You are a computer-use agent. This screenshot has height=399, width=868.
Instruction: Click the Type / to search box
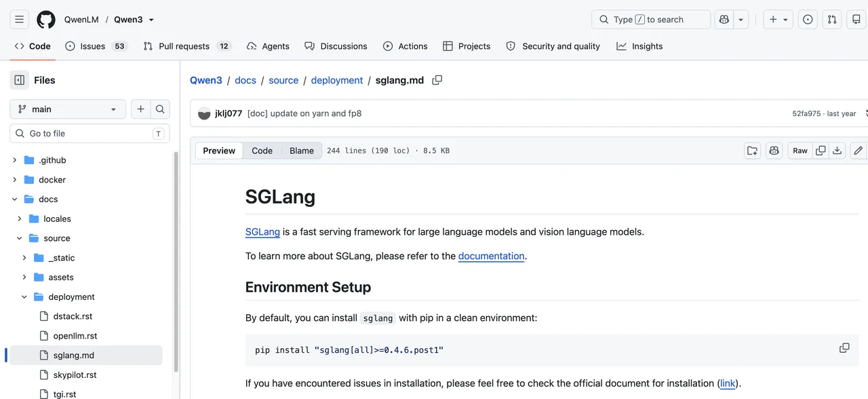click(x=651, y=20)
